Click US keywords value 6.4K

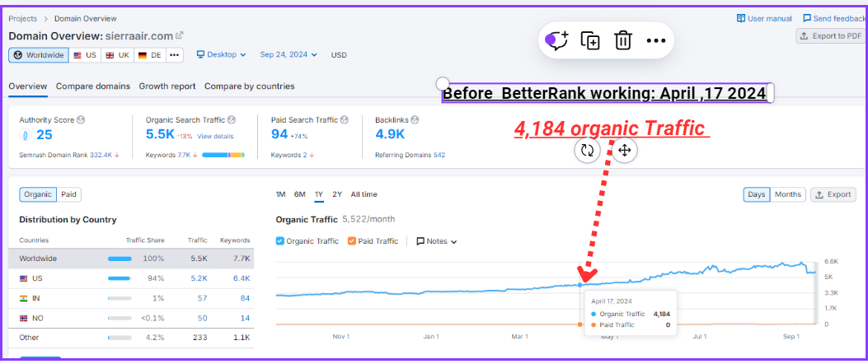pyautogui.click(x=242, y=278)
